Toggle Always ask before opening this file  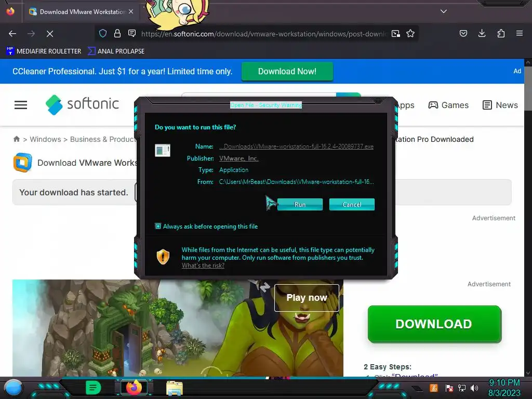pos(206,227)
